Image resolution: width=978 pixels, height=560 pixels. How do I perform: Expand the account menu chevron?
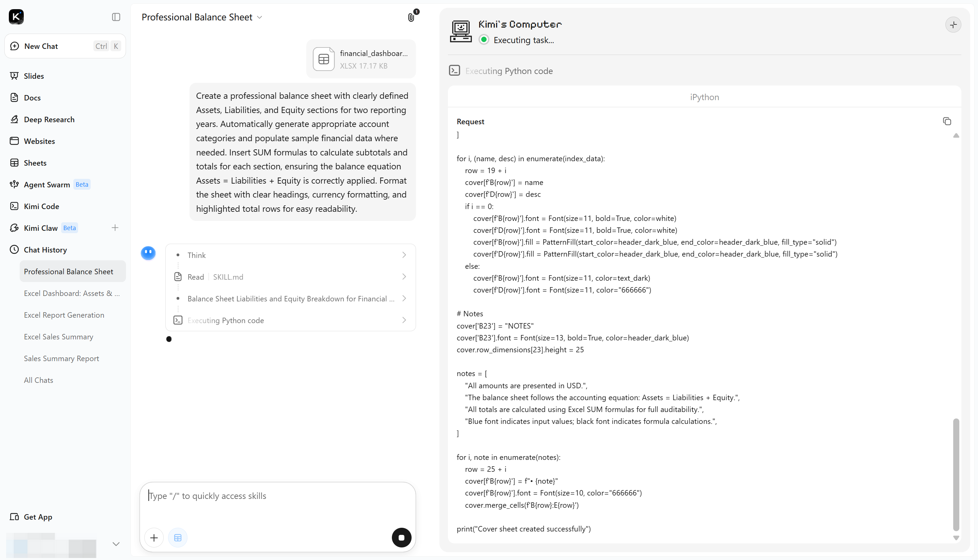[x=116, y=544]
